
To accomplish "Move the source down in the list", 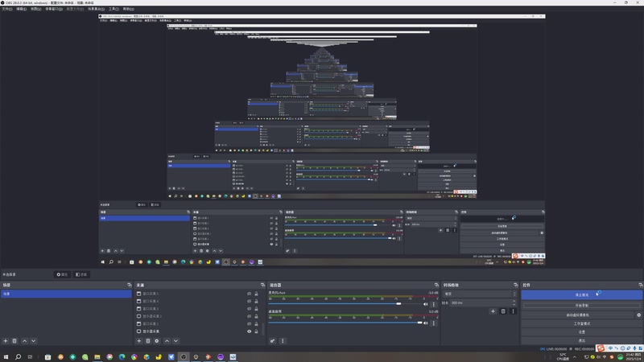I will pyautogui.click(x=175, y=340).
